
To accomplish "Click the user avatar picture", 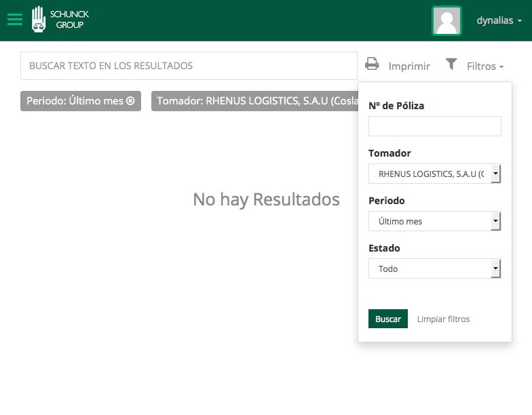I will (446, 20).
